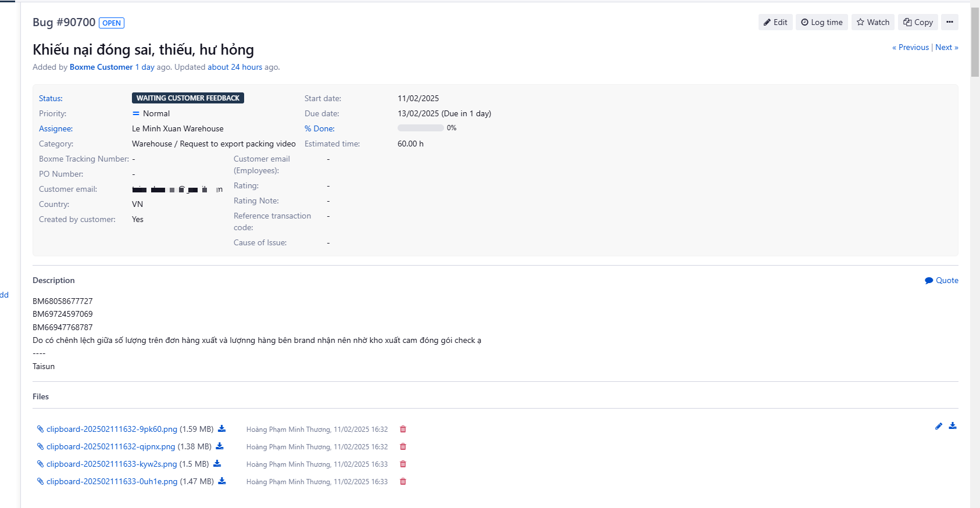Viewport: 980px width, 508px height.
Task: Download all files using the right-side download icon
Action: click(953, 426)
